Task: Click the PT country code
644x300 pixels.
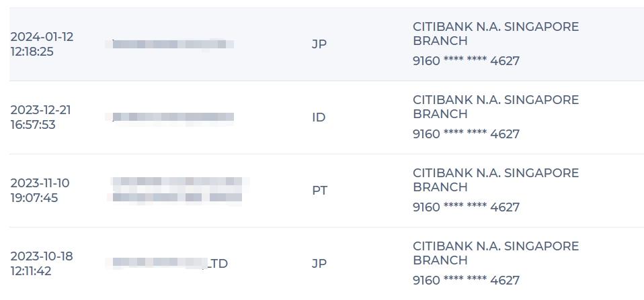Action: (x=319, y=191)
